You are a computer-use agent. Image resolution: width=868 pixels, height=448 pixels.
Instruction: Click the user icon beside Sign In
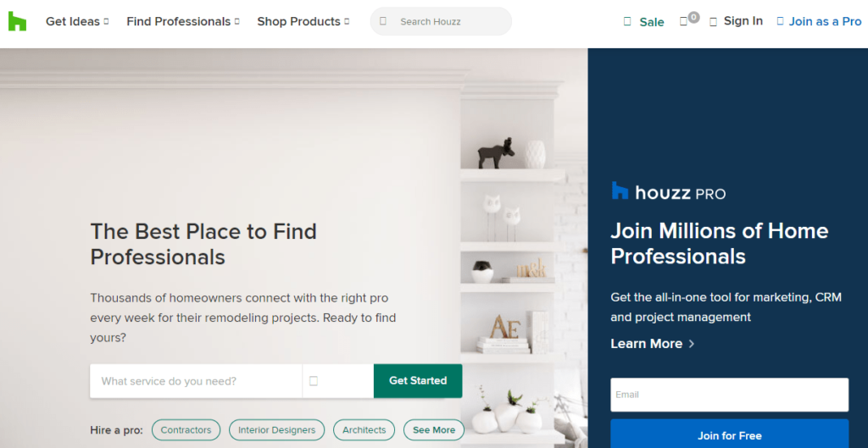pos(714,21)
